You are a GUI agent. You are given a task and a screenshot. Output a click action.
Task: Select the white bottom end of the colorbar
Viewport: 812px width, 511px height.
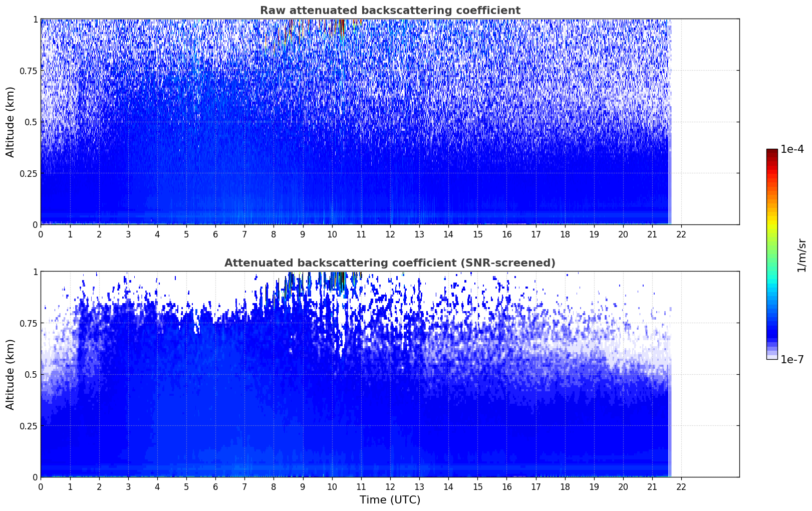coord(772,357)
